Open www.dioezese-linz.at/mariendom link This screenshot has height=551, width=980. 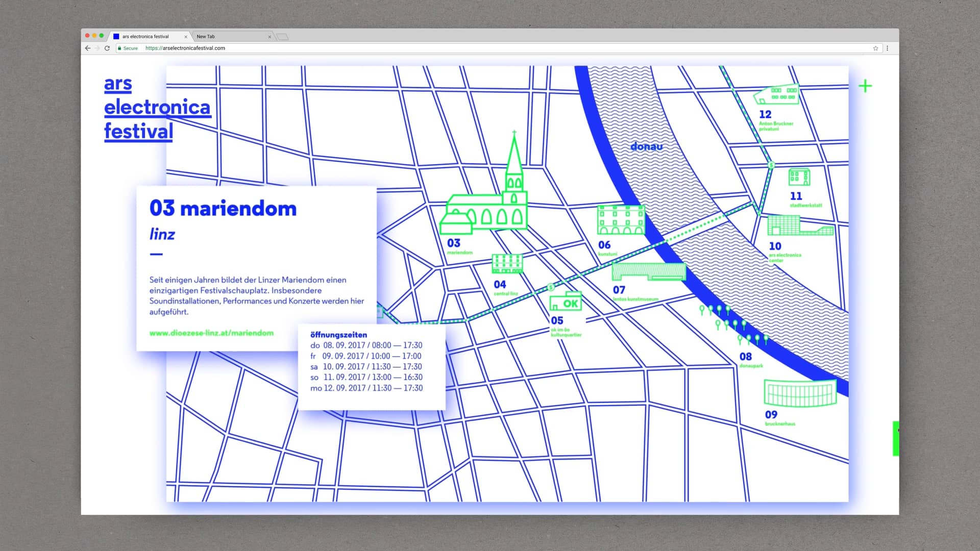[x=211, y=333]
